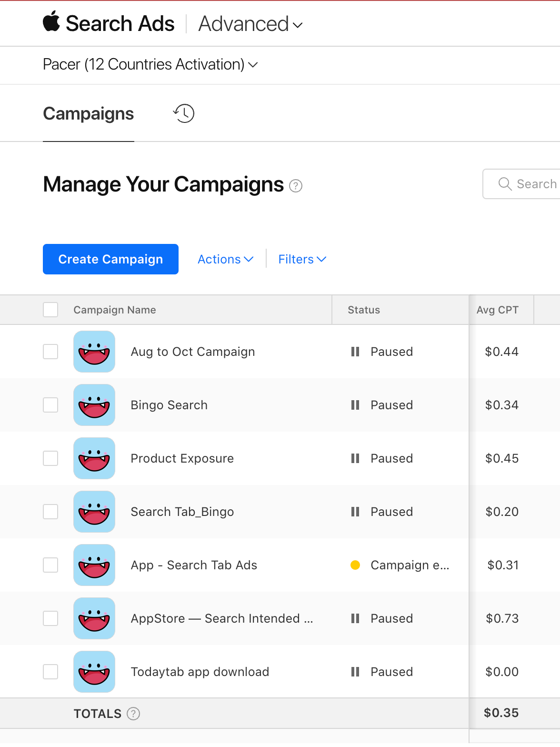This screenshot has height=747, width=560.
Task: Open the Advanced product dropdown
Action: tap(250, 24)
